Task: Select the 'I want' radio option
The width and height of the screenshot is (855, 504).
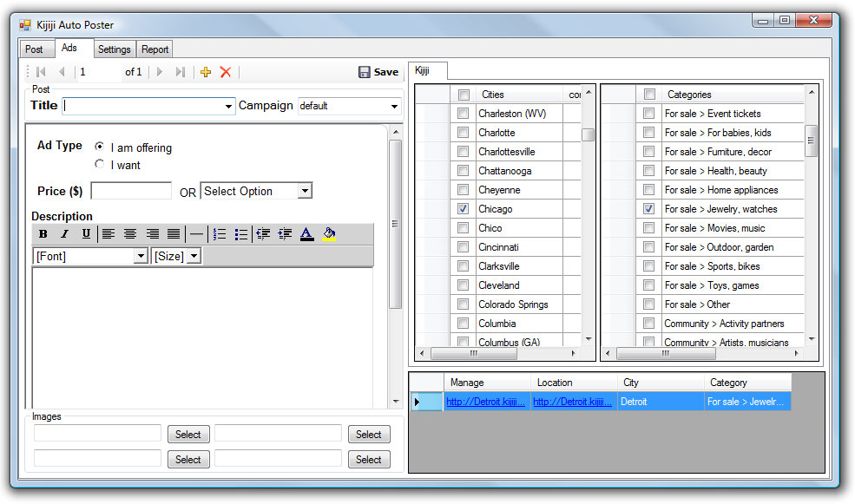Action: [x=99, y=163]
